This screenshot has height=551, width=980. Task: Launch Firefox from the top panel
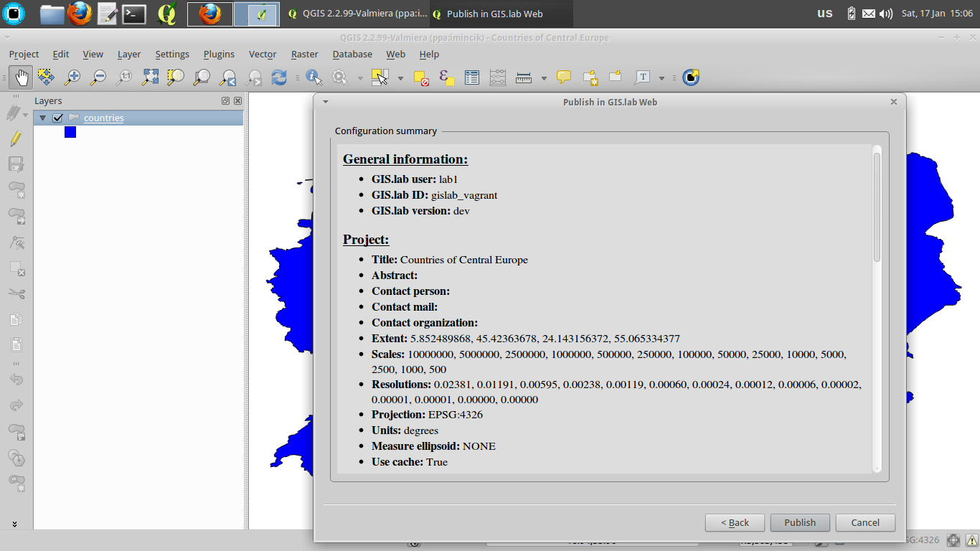pyautogui.click(x=79, y=13)
